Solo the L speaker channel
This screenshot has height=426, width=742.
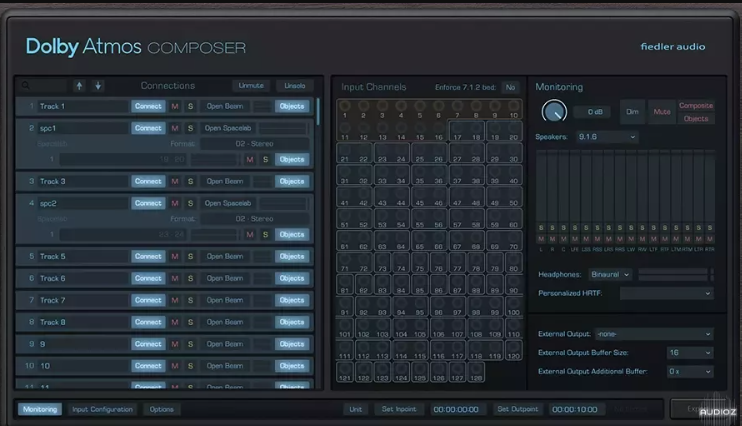coord(541,228)
